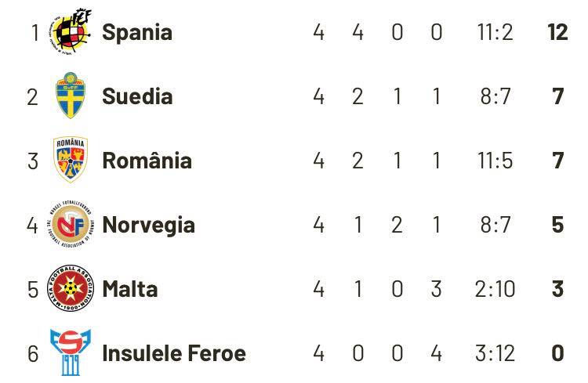This screenshot has width=588, height=383.
Task: Open the Insulele Feroe team page
Action: tap(173, 353)
